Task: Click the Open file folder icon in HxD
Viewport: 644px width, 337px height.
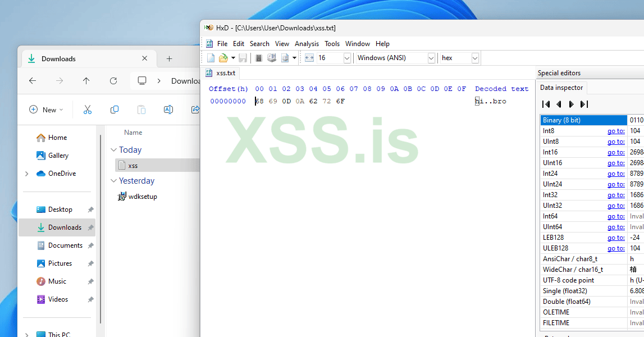Action: pos(223,58)
